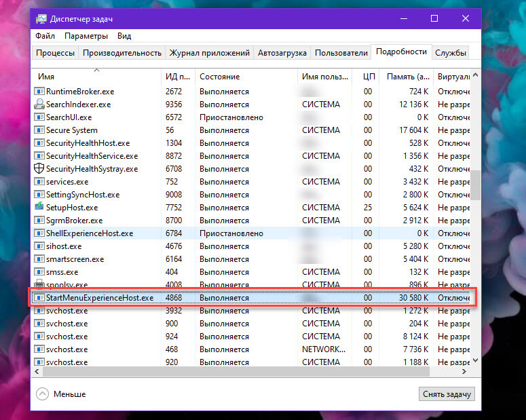Click the SearchIndexer.exe magnifier icon
The height and width of the screenshot is (420, 526).
tap(39, 104)
